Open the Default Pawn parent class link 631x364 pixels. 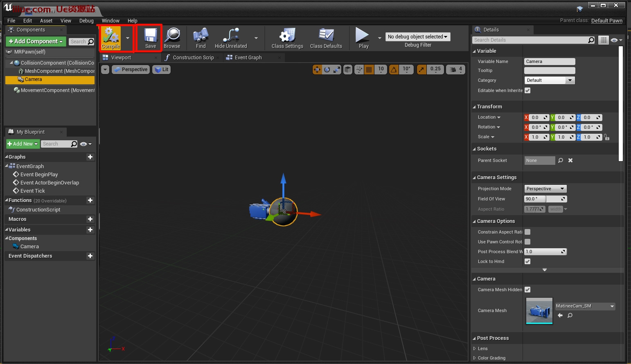tap(606, 21)
